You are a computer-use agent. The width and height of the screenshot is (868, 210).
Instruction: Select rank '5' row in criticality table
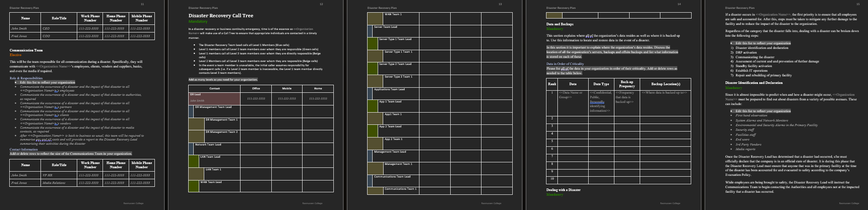pyautogui.click(x=619, y=142)
